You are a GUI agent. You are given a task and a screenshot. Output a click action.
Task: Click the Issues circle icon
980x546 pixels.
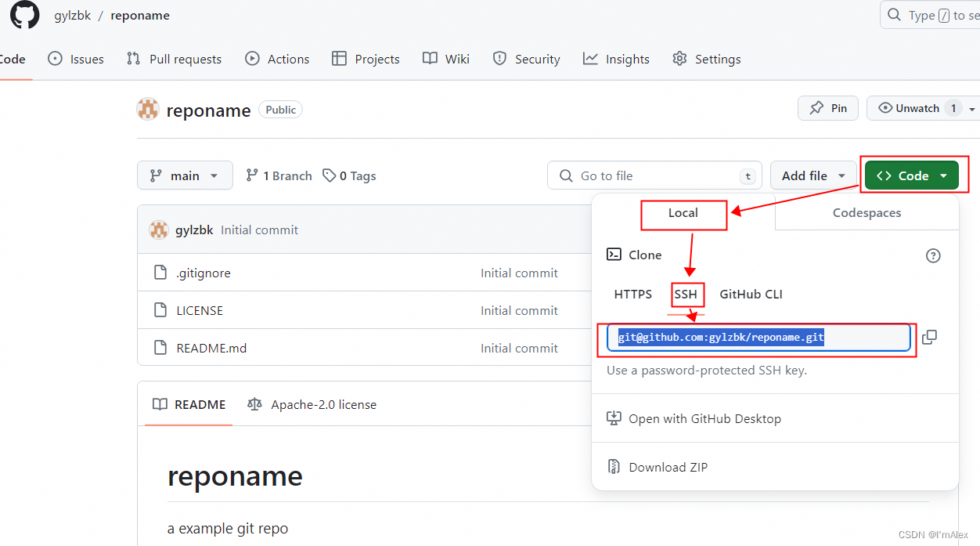click(55, 59)
